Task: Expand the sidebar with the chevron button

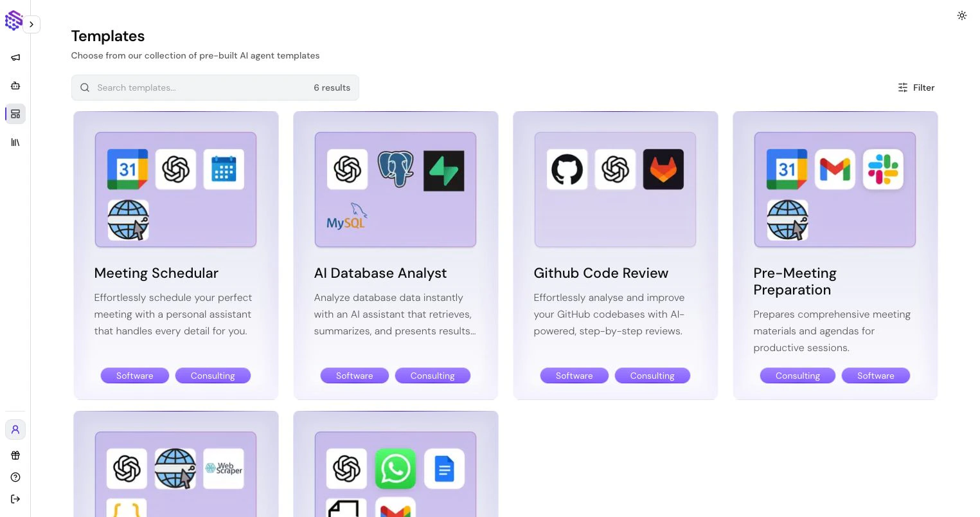Action: (31, 24)
